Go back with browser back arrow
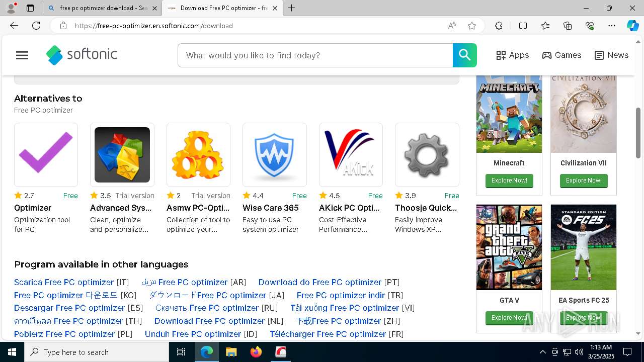Image resolution: width=644 pixels, height=362 pixels. (14, 26)
